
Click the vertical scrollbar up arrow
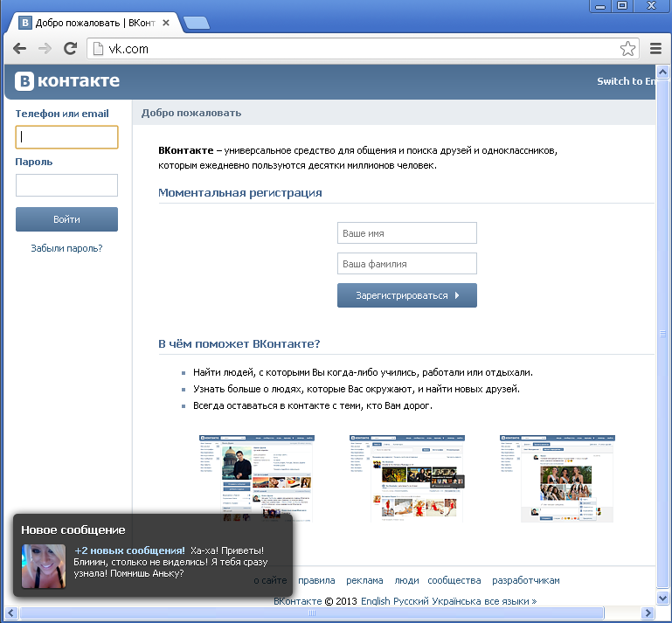[662, 72]
